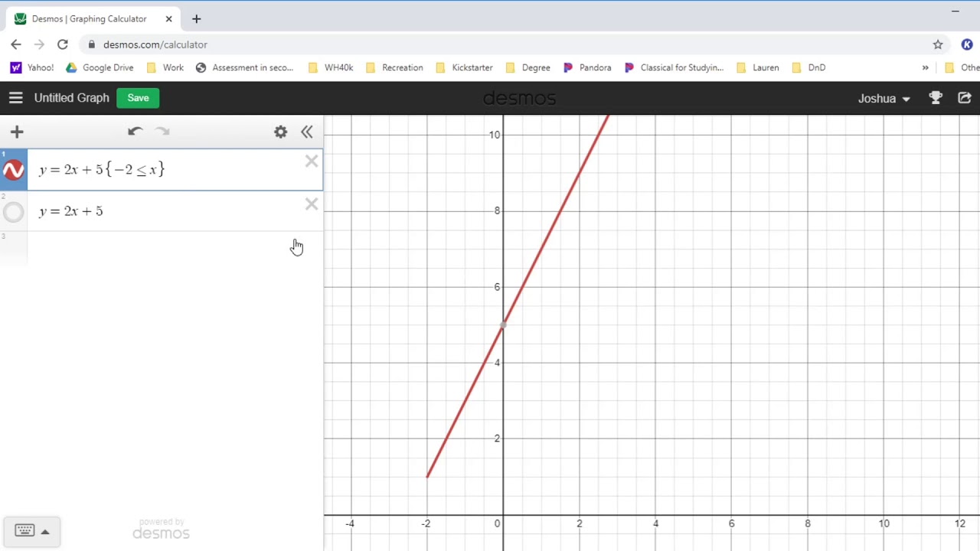Show more bookmarks chevron
The image size is (980, 551).
click(925, 67)
